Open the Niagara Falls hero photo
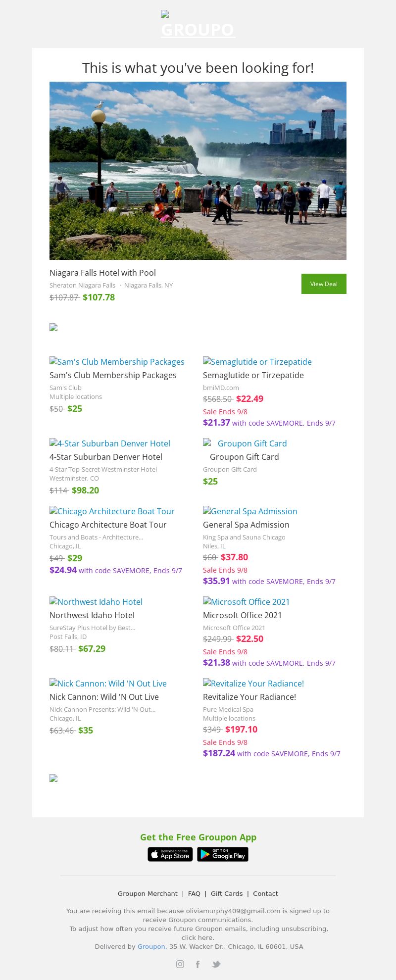The image size is (396, 980). [198, 171]
